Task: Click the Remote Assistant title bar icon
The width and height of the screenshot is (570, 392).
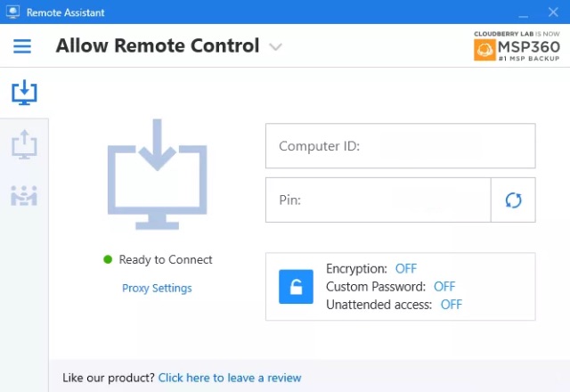Action: point(12,12)
